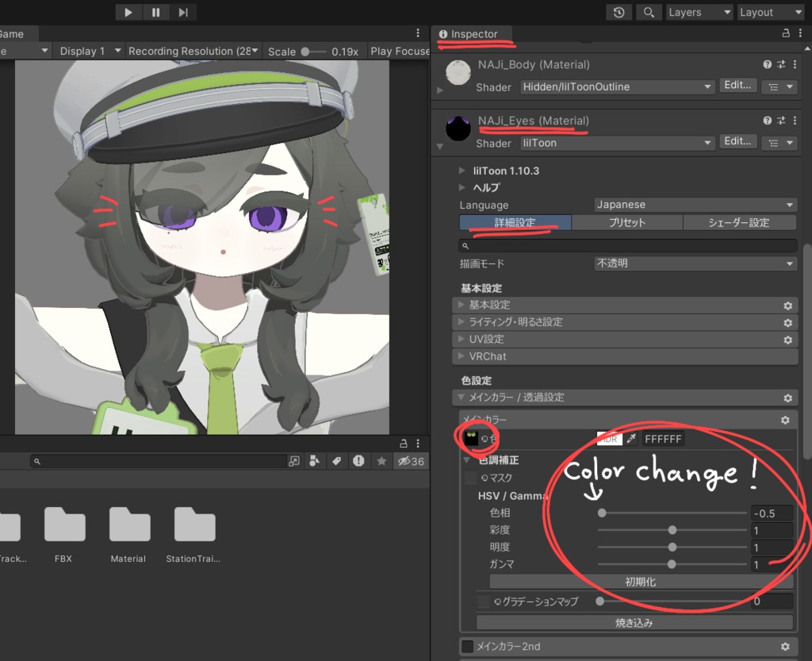This screenshot has width=812, height=661.
Task: Expand the ライティング・明るさ設定 foldout
Action: click(x=625, y=322)
